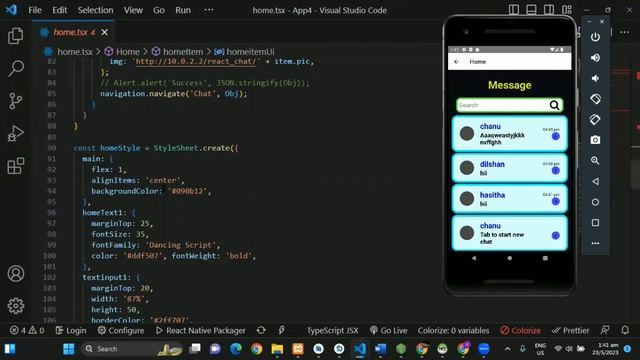The height and width of the screenshot is (360, 640).
Task: Open Manage gear in activity bar
Action: pos(16,306)
